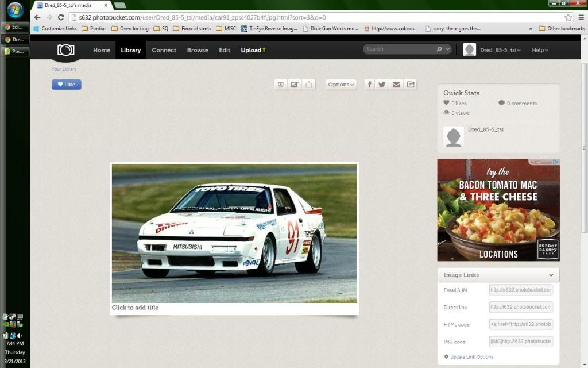Open the search filter dropdown arrow

[448, 49]
